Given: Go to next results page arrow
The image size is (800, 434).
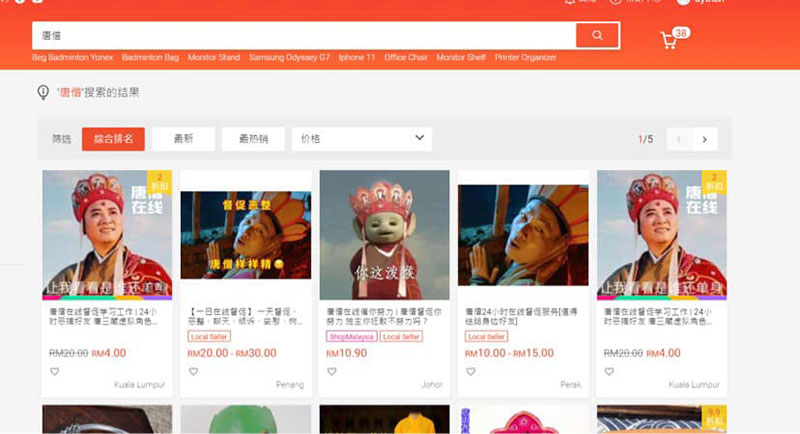Looking at the screenshot, I should coord(705,139).
